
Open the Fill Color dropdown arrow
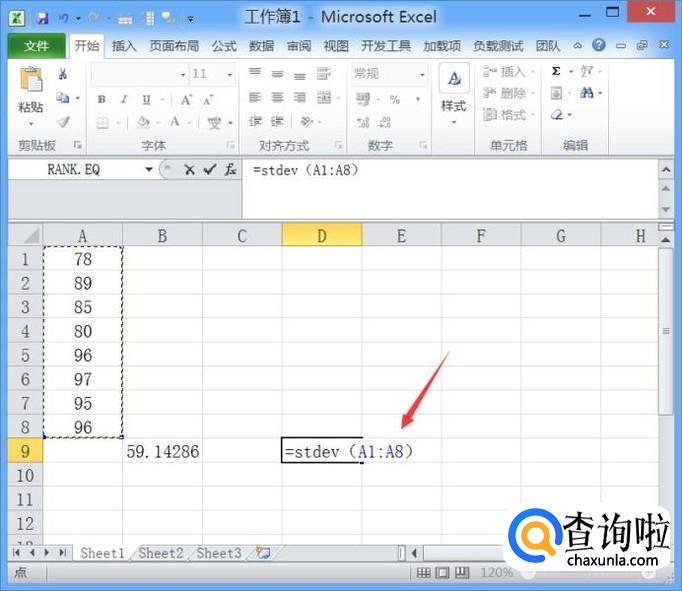click(158, 123)
